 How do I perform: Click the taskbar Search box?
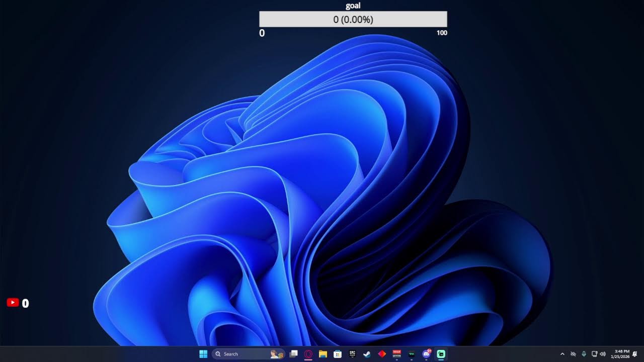point(248,354)
